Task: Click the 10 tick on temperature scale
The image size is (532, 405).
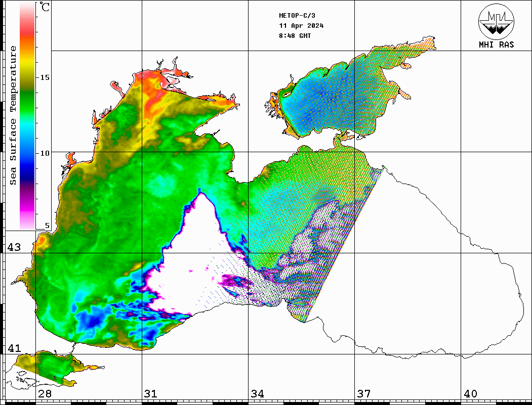Action: tap(45, 153)
